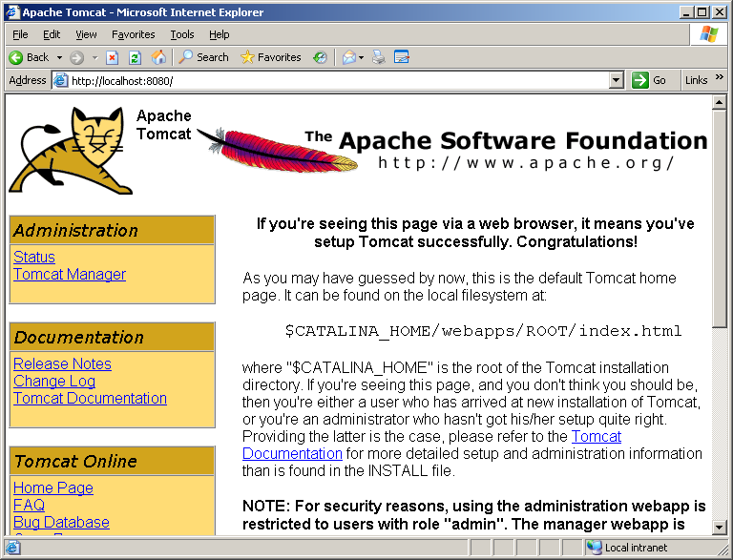Open the address bar dropdown arrow

[x=617, y=80]
